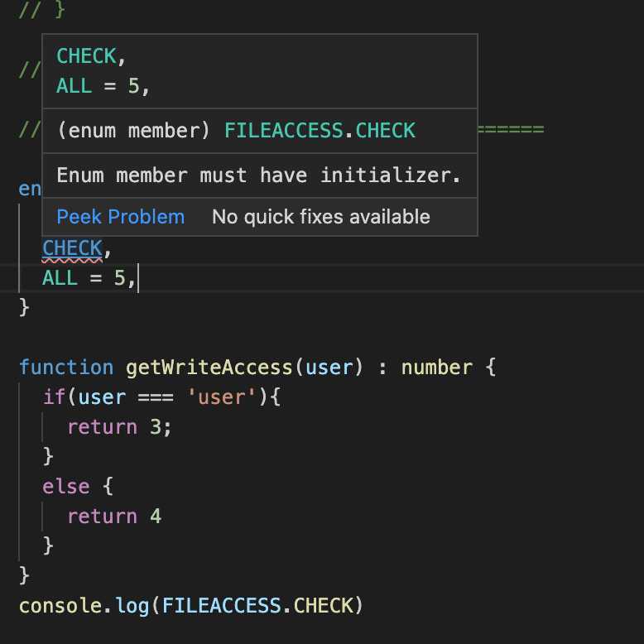Click the 'return 3;' statement
The image size is (644, 644).
[119, 427]
